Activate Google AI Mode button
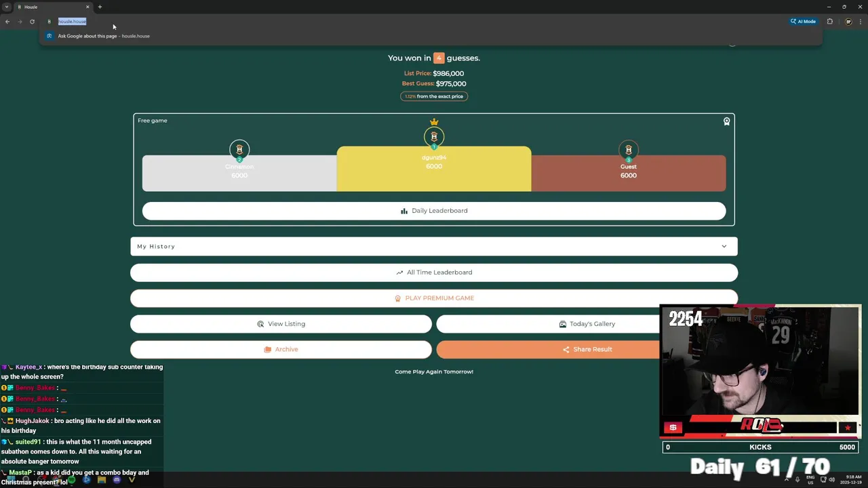 point(803,22)
